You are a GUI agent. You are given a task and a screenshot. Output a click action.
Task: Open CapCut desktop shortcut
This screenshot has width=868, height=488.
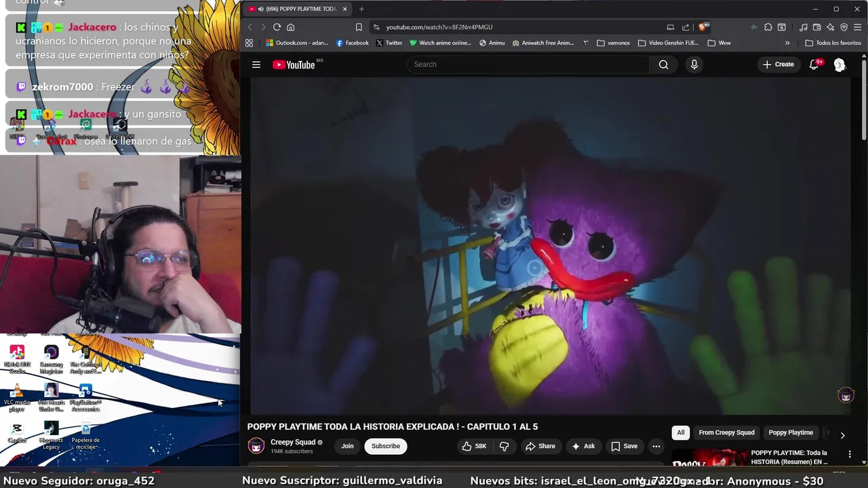click(17, 432)
